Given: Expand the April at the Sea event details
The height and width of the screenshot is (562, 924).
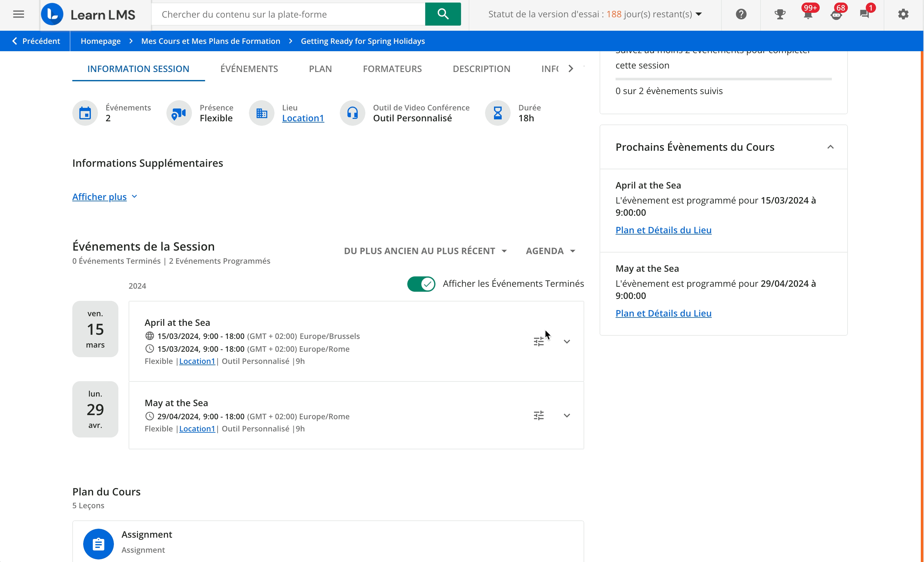Looking at the screenshot, I should (x=567, y=342).
